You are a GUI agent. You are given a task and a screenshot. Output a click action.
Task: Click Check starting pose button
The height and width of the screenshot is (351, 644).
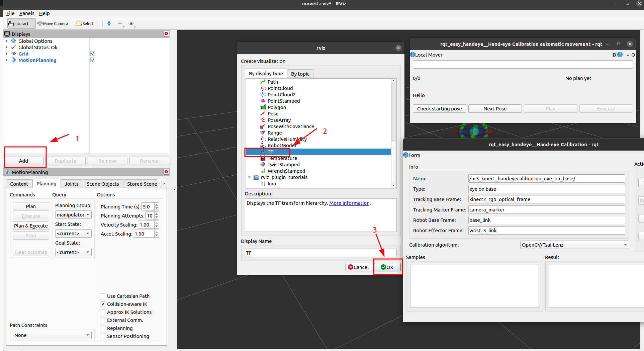coord(439,109)
